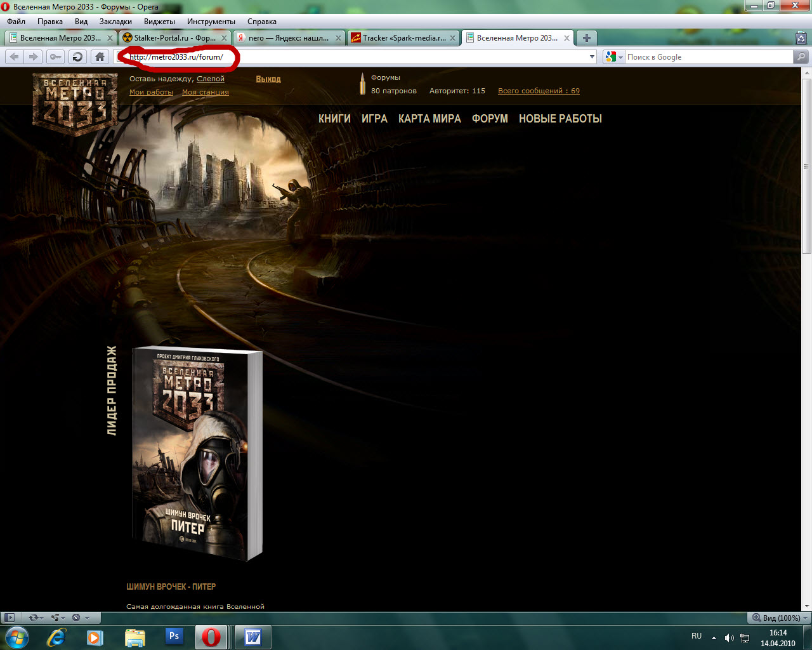Open the Моя станция link
Viewport: 812px width, 650px height.
[x=206, y=92]
